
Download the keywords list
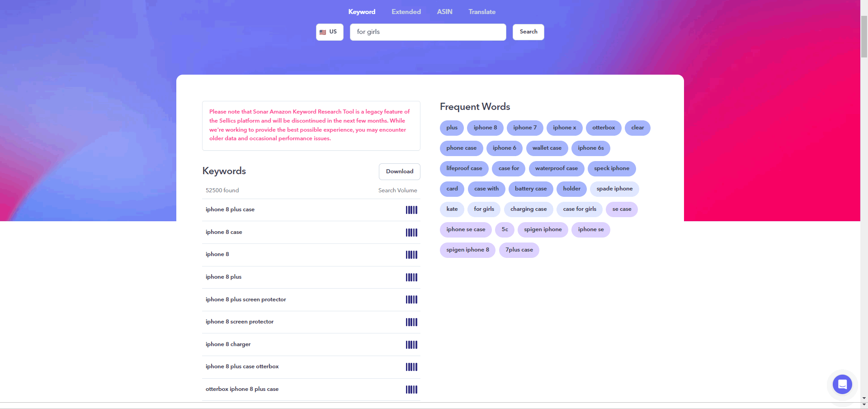point(400,171)
